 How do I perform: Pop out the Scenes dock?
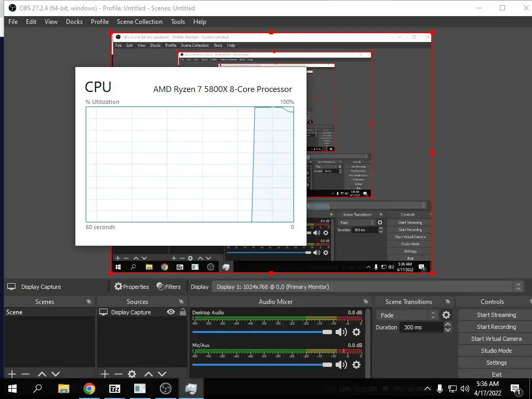(89, 302)
